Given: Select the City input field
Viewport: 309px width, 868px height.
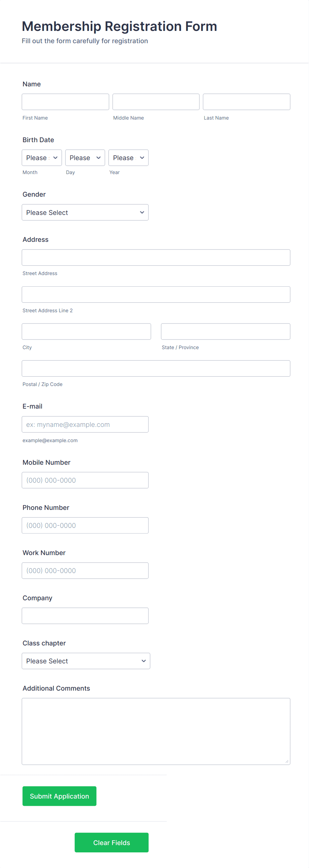Looking at the screenshot, I should (86, 331).
